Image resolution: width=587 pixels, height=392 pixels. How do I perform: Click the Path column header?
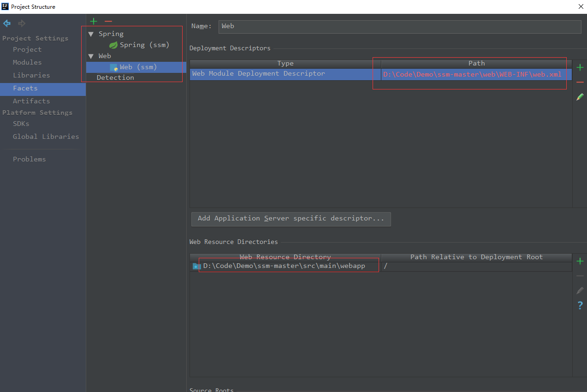click(477, 64)
